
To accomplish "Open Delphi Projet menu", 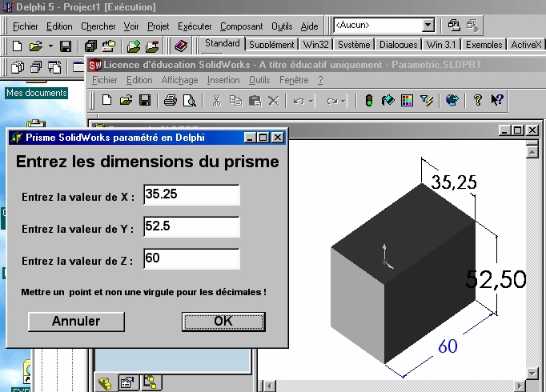I will coord(158,26).
